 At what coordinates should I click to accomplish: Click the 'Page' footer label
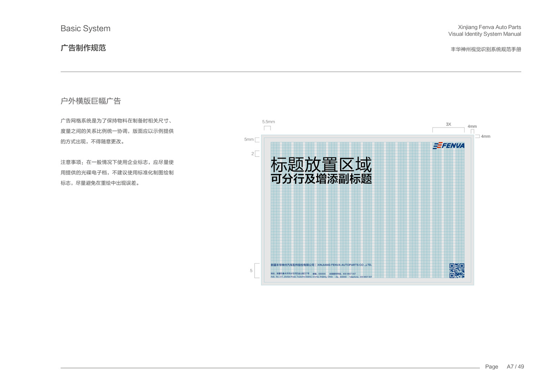(492, 367)
